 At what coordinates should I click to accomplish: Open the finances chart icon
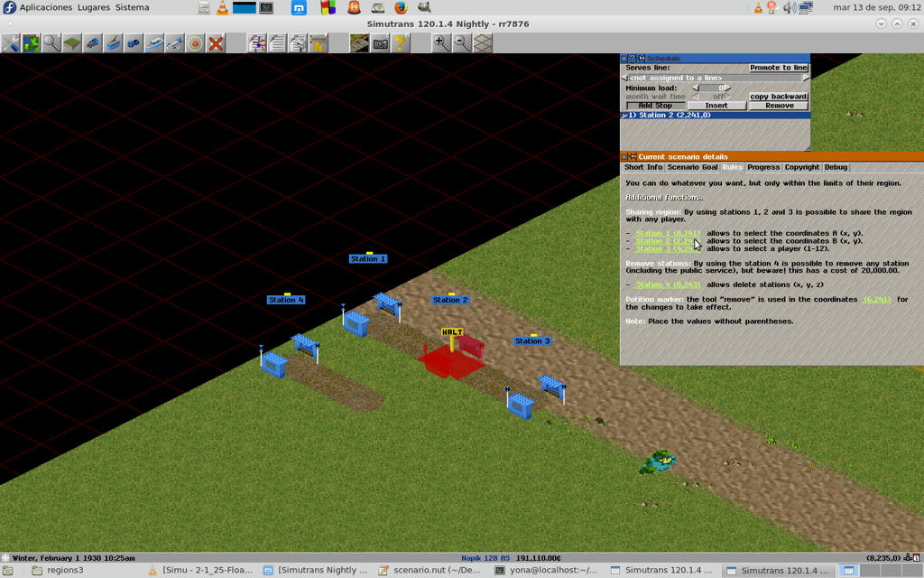(319, 43)
